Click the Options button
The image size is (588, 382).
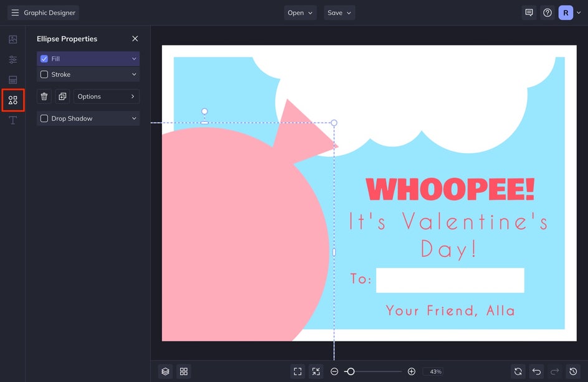pos(107,96)
